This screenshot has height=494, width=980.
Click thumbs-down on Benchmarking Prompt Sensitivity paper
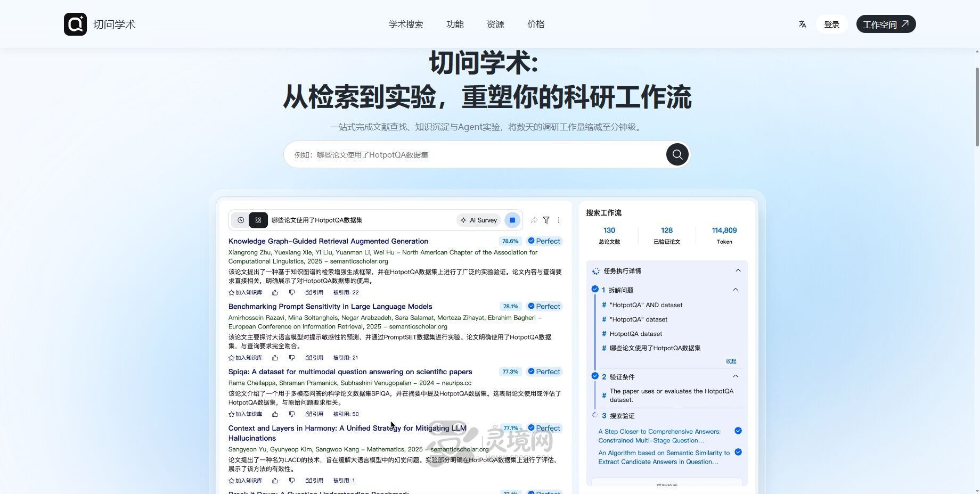click(x=291, y=358)
